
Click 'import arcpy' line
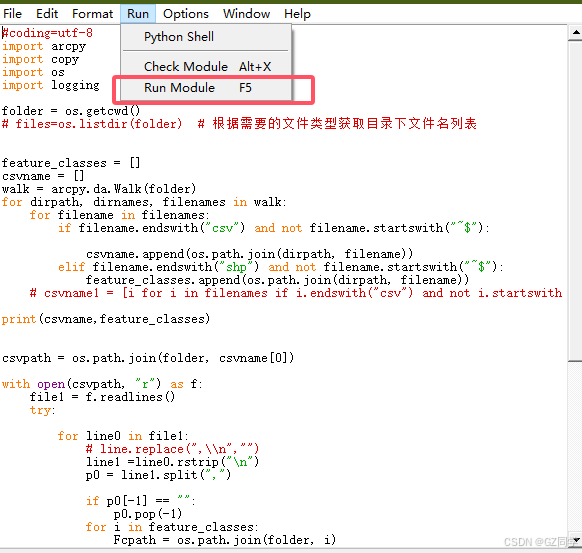pos(44,46)
